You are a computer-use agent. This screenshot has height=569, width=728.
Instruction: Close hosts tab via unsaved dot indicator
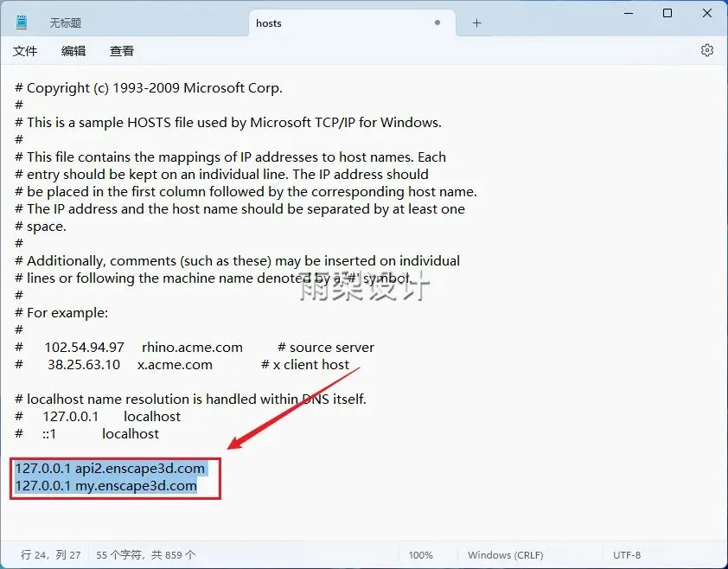pos(437,22)
